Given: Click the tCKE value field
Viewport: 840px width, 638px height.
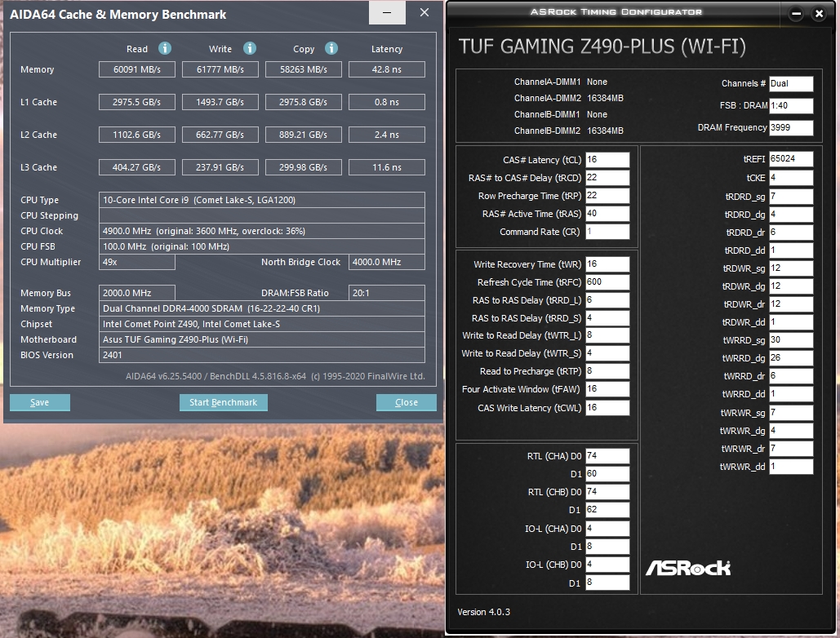Looking at the screenshot, I should click(x=791, y=178).
